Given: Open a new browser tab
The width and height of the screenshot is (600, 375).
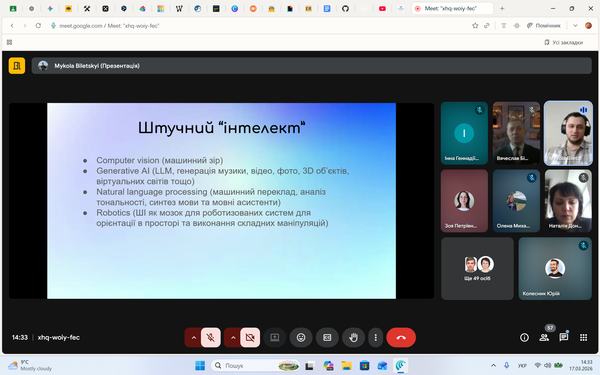Looking at the screenshot, I should (x=502, y=8).
